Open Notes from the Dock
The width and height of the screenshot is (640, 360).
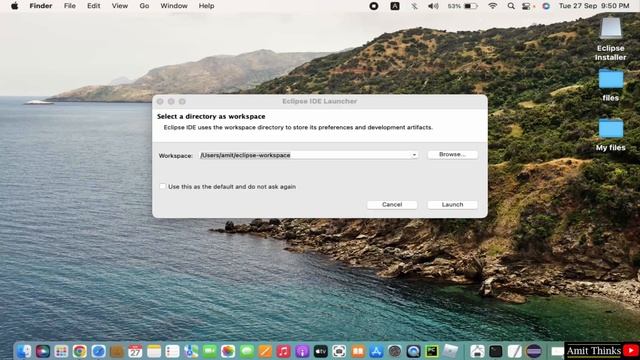click(x=154, y=351)
